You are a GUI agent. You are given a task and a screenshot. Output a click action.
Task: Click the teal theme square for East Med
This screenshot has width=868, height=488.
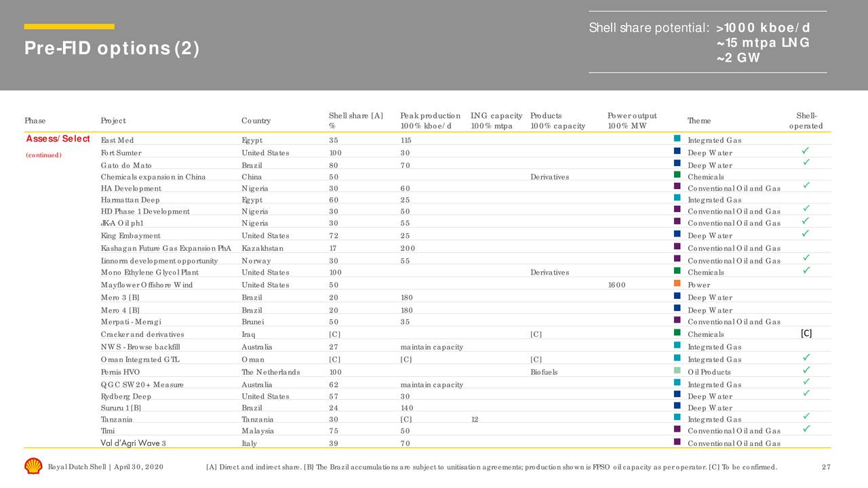click(x=677, y=139)
